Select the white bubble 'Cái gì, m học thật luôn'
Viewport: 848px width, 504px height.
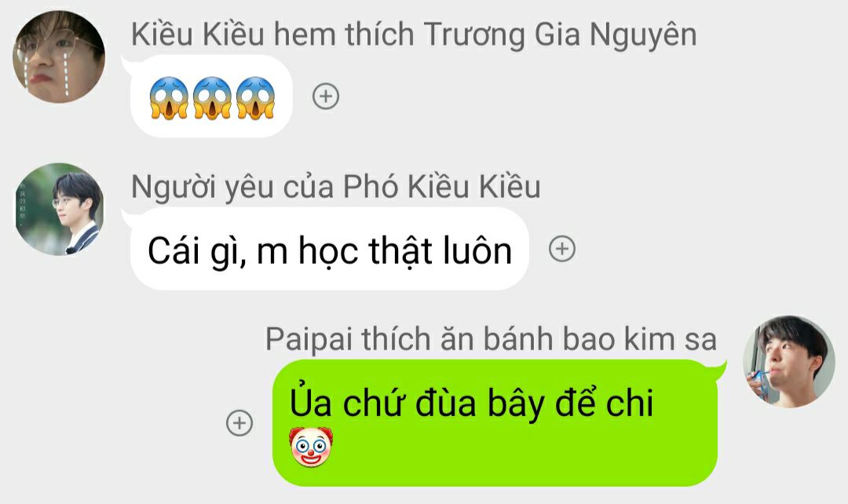coord(329,250)
